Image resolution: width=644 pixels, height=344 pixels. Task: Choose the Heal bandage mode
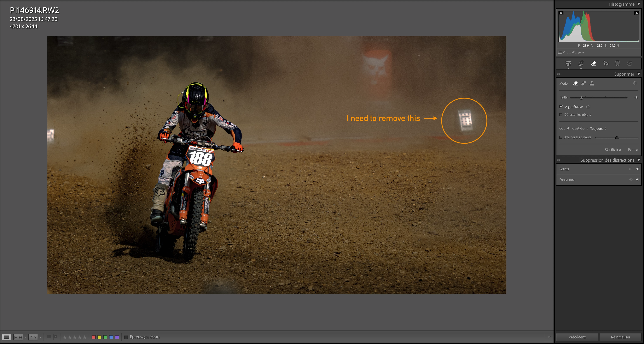coord(584,83)
